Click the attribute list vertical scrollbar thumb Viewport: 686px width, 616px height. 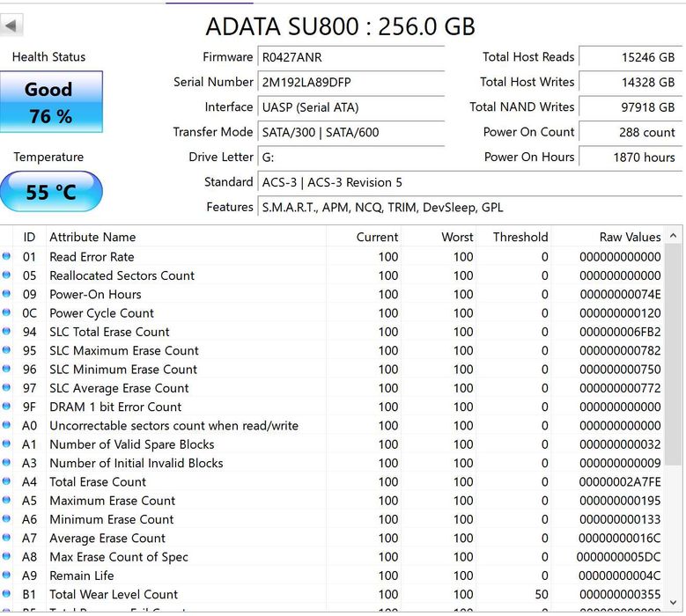(x=674, y=355)
